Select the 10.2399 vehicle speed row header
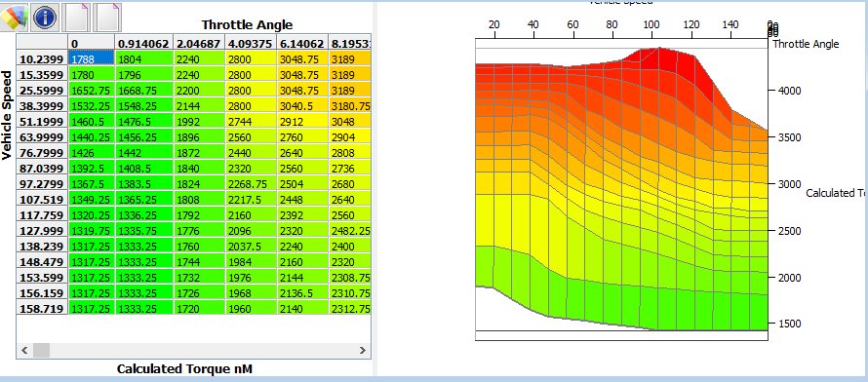Screen dimensions: 868x382 [x=42, y=59]
